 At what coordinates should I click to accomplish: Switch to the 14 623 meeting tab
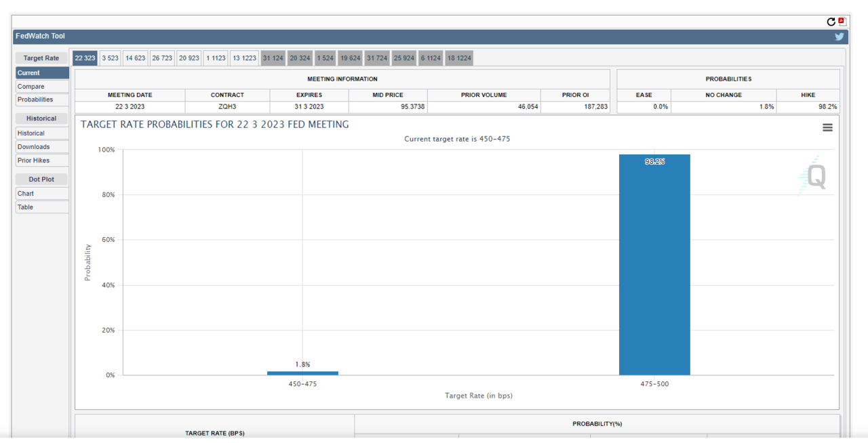pyautogui.click(x=135, y=58)
